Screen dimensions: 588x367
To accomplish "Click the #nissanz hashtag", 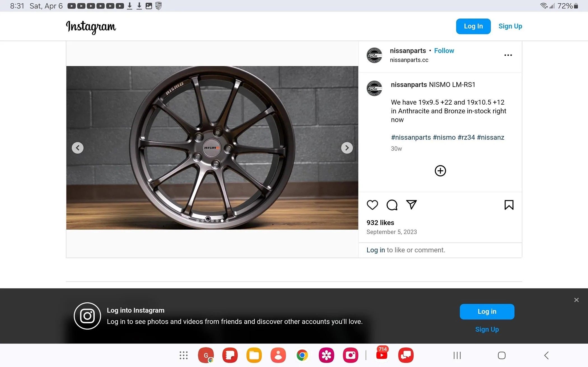I will [491, 137].
